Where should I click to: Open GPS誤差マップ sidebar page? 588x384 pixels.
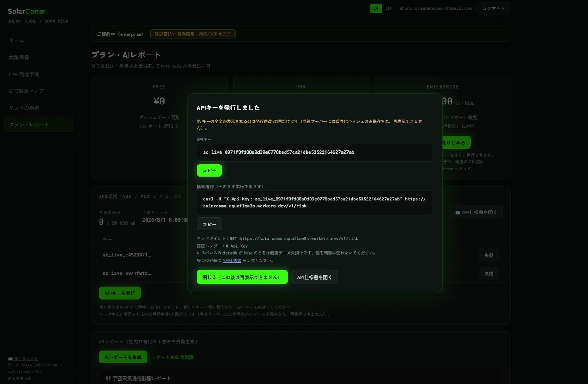(x=39, y=91)
